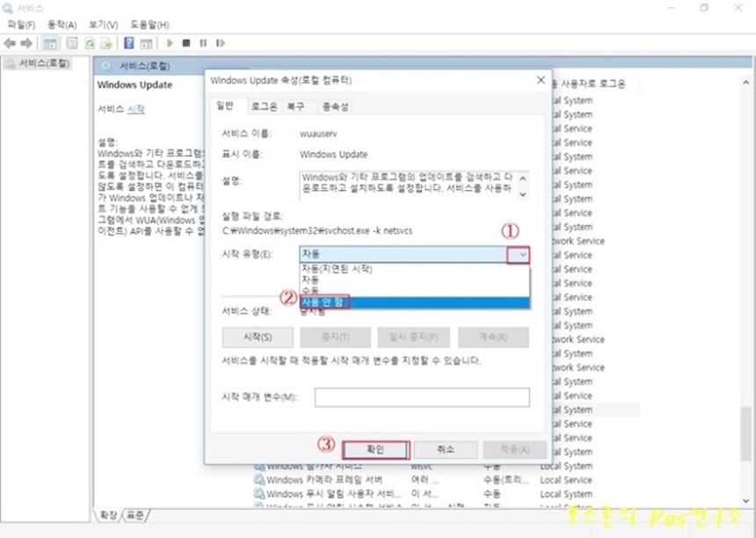Open the 시작 유형 dropdown arrow
The width and height of the screenshot is (756, 538).
tap(523, 255)
